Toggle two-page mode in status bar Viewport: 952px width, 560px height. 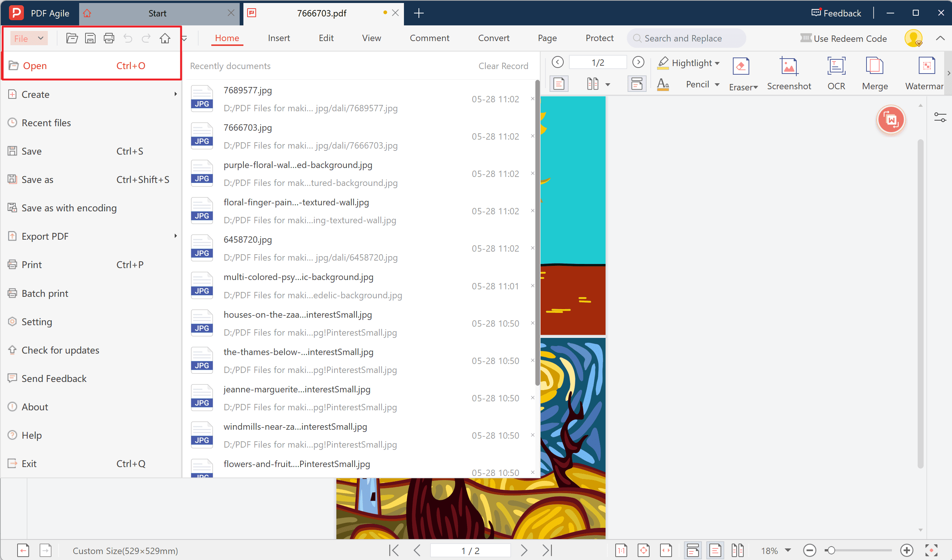click(737, 550)
